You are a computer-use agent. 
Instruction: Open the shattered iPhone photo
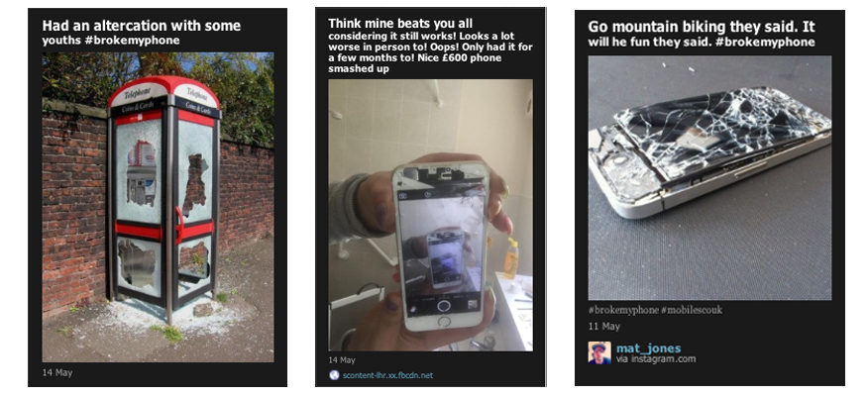point(708,177)
